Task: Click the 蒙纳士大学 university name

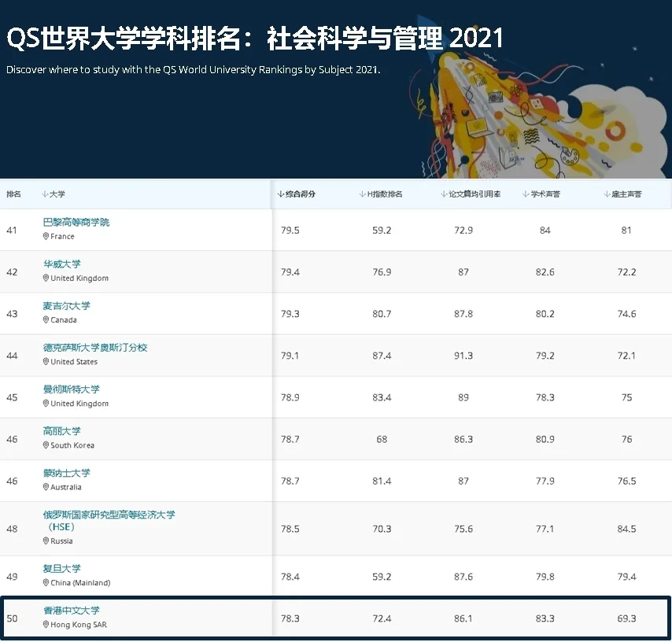Action: point(67,473)
